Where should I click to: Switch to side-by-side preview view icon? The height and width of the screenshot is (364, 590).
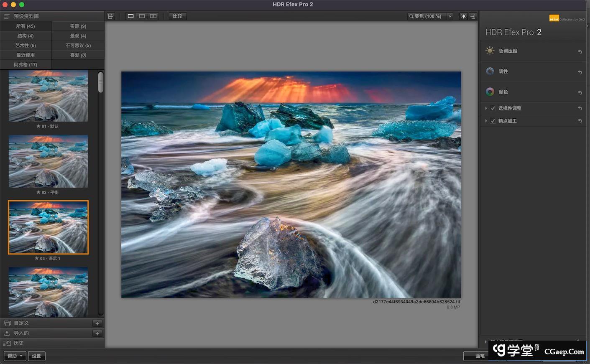tap(153, 16)
